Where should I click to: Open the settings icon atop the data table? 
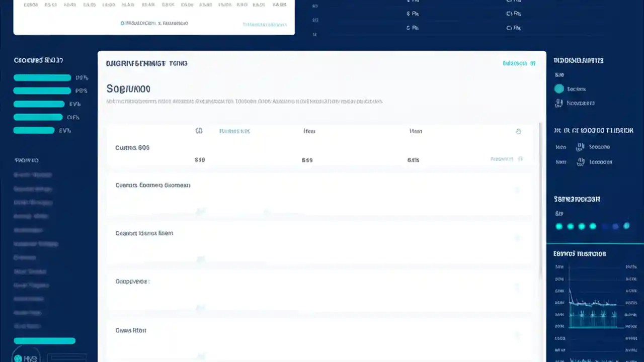tap(519, 131)
